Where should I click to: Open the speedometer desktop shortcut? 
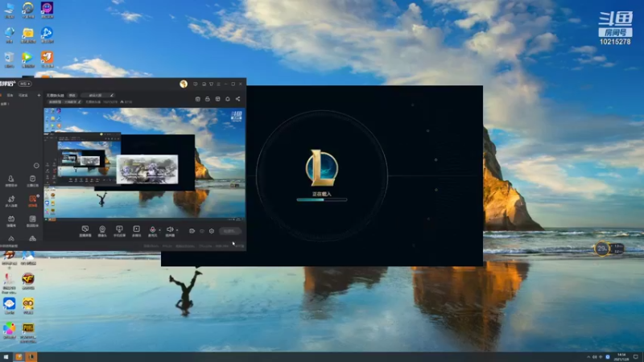coord(28,10)
